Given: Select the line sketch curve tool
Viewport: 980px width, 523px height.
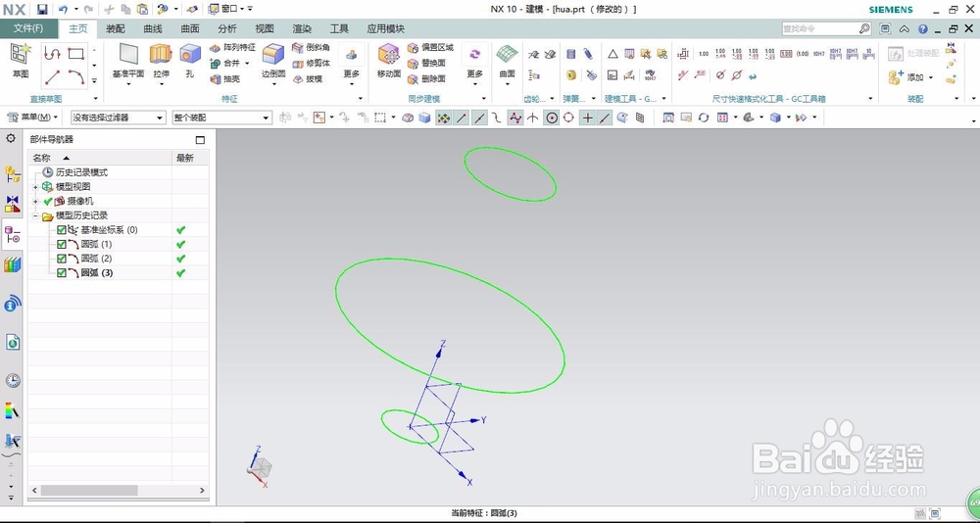Looking at the screenshot, I should coord(53,77).
